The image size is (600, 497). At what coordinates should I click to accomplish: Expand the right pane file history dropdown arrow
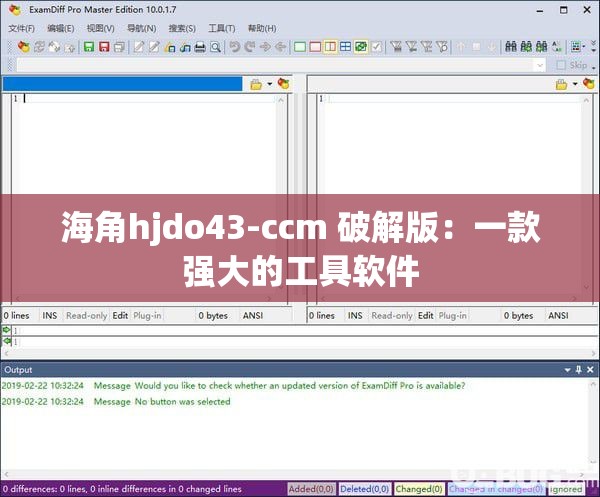pos(575,84)
